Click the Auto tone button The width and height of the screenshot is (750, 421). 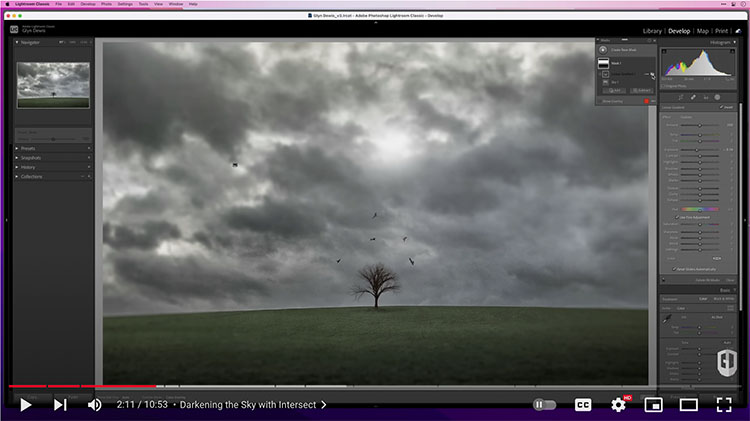coord(727,343)
